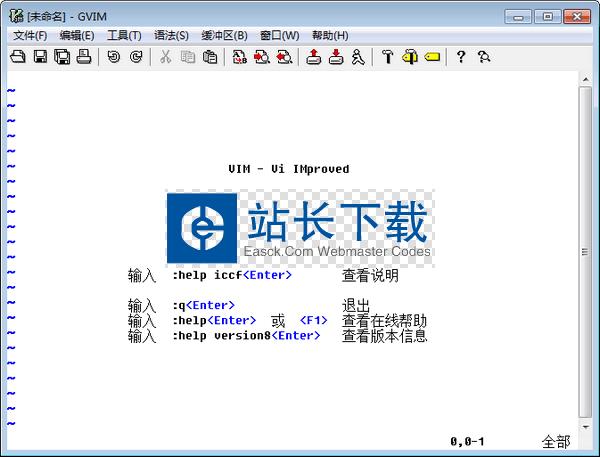
Task: Click the ':q<Enter>' text
Action: (x=204, y=305)
